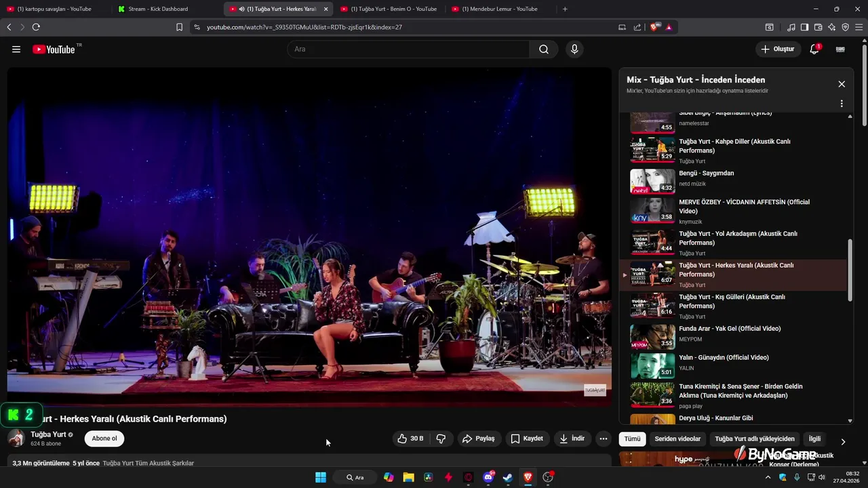Open YouTube notifications bell

click(x=814, y=49)
